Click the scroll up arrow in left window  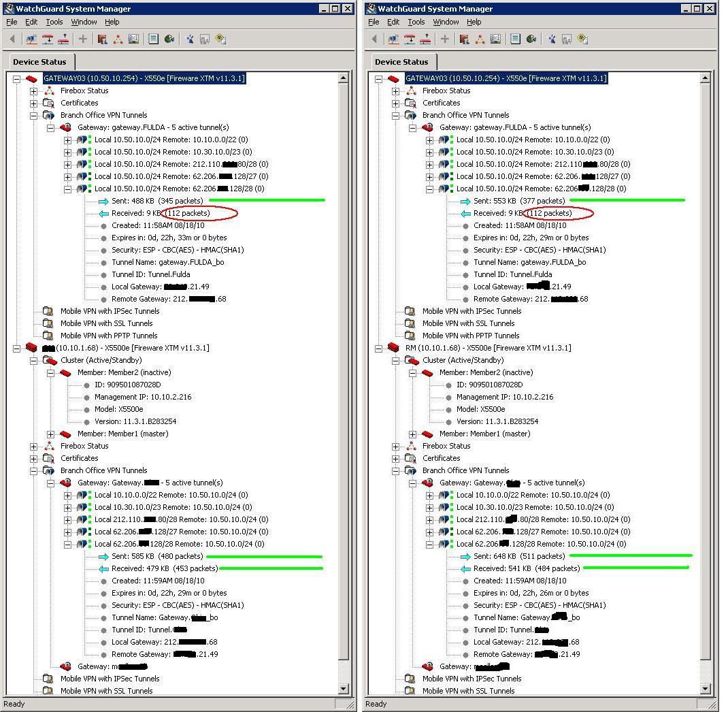[x=343, y=78]
